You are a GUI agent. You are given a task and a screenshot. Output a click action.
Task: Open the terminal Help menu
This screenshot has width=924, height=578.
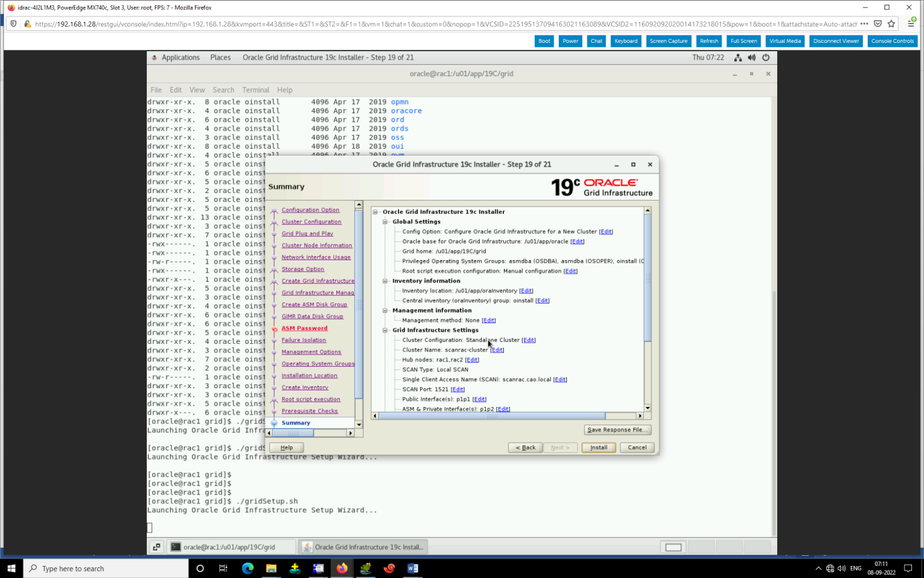tap(285, 90)
